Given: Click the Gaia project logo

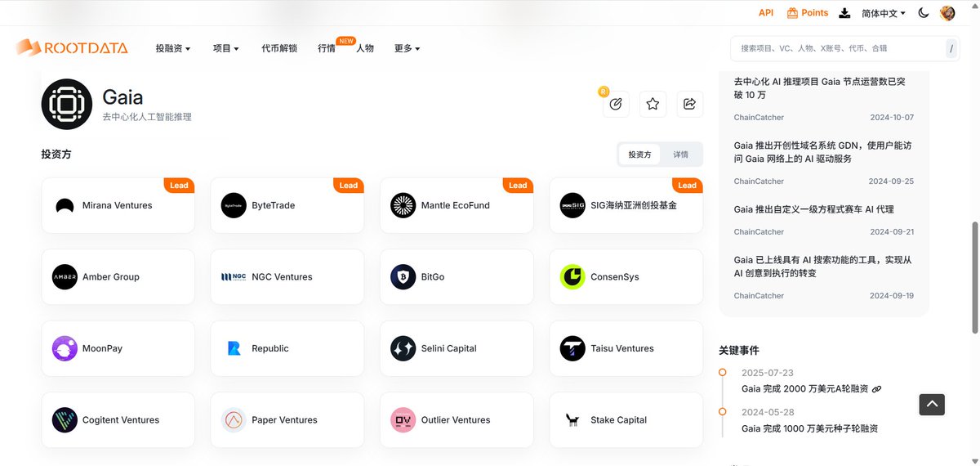Looking at the screenshot, I should coord(67,104).
